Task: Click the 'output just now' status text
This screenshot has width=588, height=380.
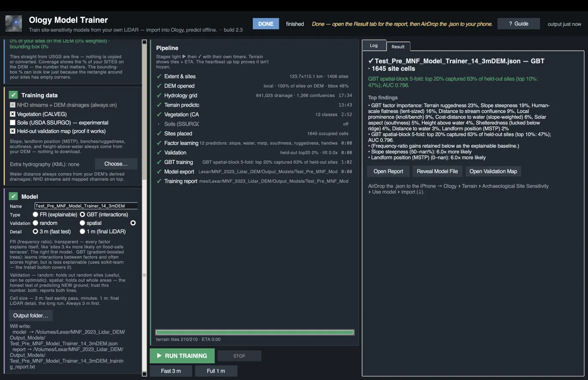Action: [x=564, y=24]
